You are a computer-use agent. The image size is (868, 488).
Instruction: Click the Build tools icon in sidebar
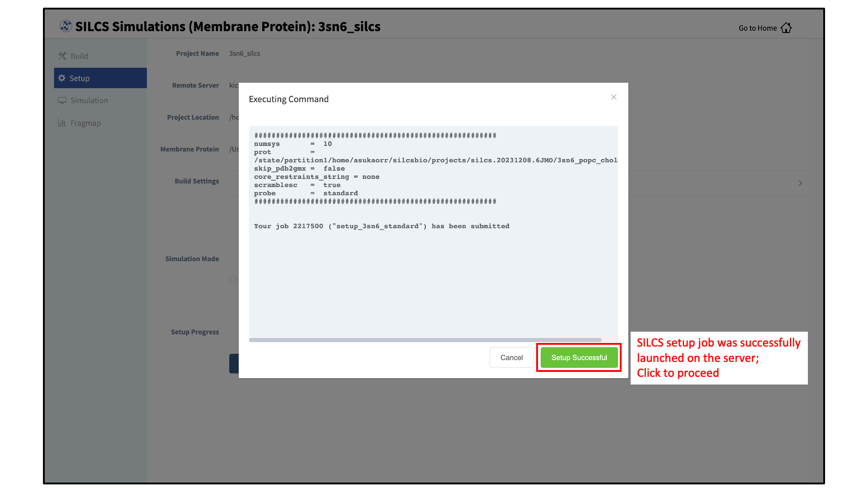[62, 56]
